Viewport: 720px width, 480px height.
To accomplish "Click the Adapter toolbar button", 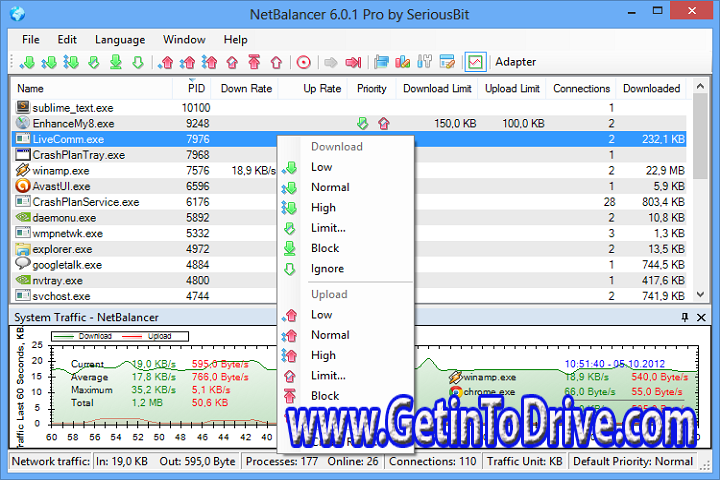I will (515, 62).
